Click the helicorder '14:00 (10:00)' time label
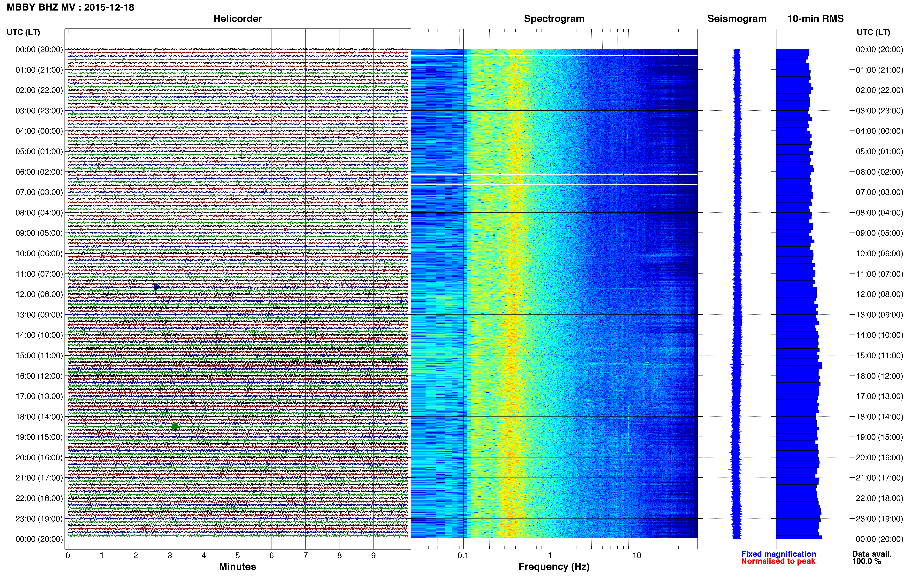924x578 pixels. [x=39, y=335]
